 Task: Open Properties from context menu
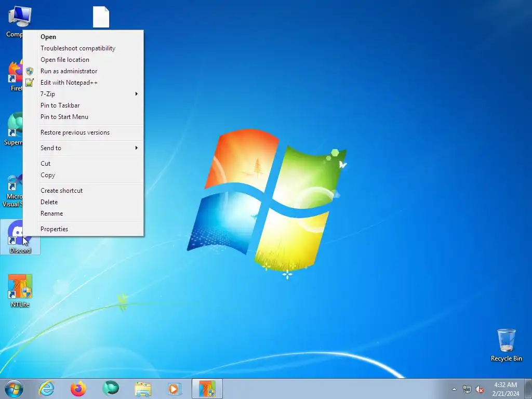(x=83, y=229)
